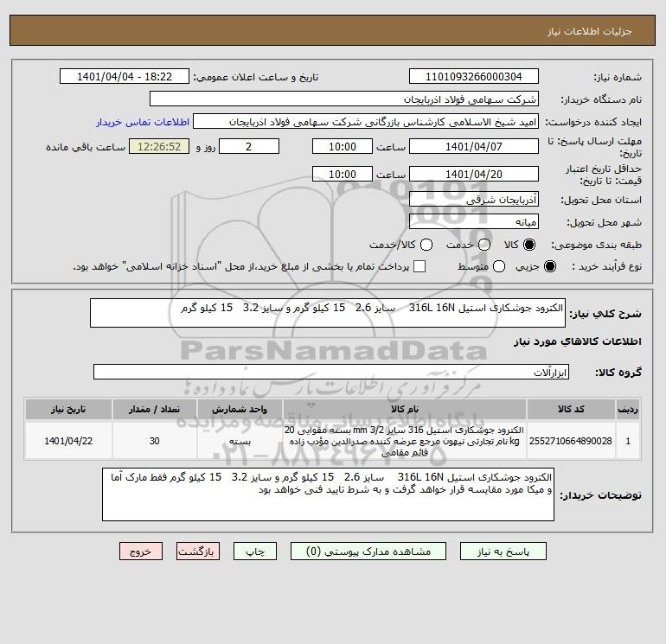Select the جزیی purchase type radio
Viewport: 666px width, 644px height.
point(549,266)
